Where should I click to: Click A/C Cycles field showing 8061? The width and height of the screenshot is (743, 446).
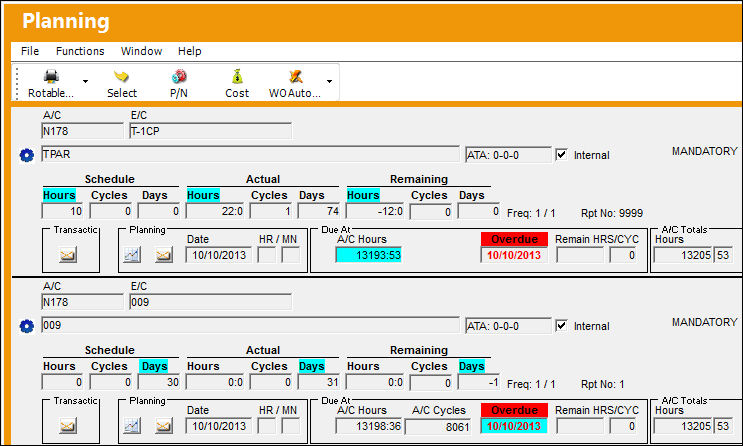tap(438, 427)
